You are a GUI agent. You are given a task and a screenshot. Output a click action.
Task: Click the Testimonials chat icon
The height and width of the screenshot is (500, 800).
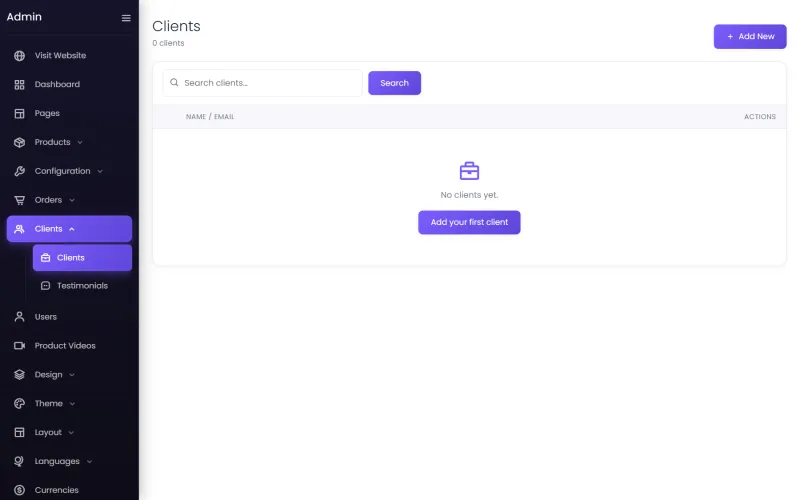(45, 286)
